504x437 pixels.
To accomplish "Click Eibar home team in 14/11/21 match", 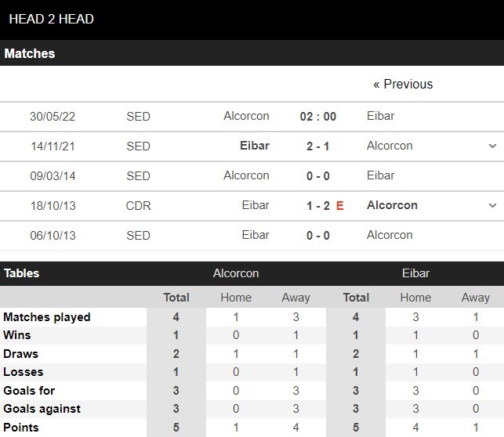I will coord(255,146).
